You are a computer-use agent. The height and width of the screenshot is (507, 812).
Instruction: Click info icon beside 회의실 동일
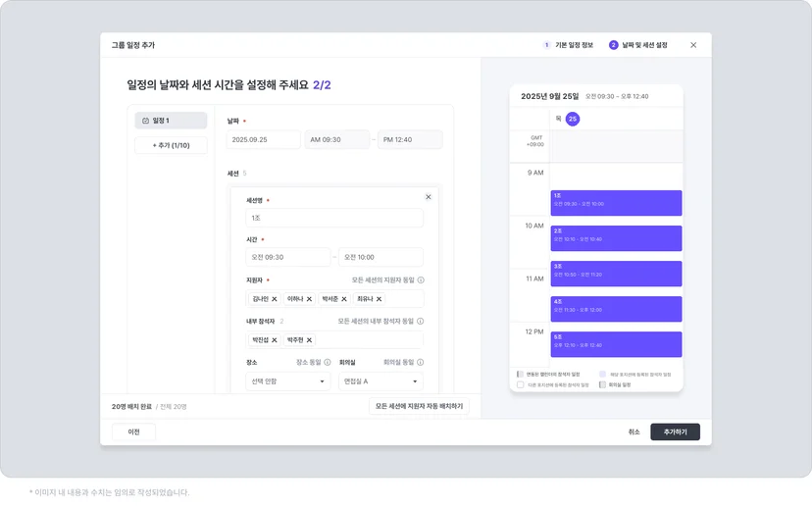pos(420,362)
